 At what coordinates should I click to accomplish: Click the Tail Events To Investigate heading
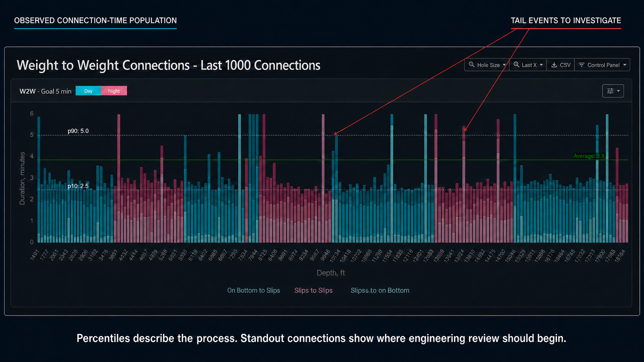click(566, 20)
